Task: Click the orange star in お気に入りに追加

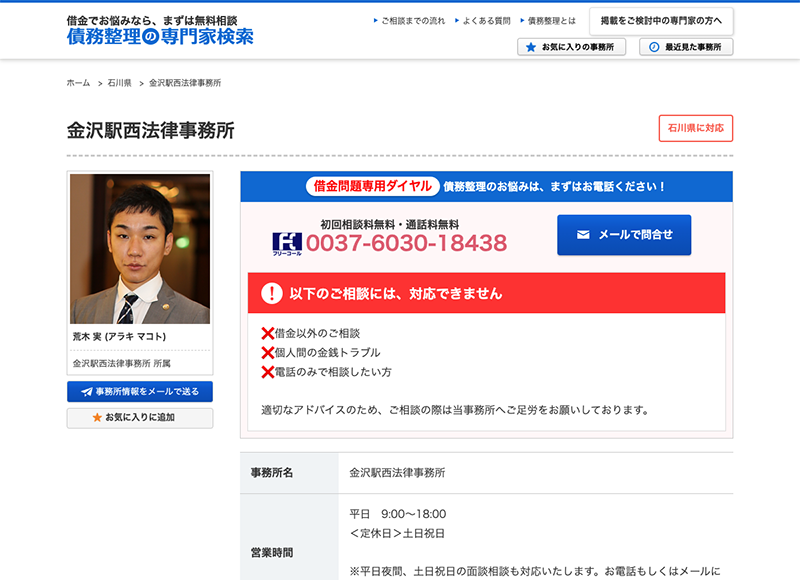Action: point(97,417)
